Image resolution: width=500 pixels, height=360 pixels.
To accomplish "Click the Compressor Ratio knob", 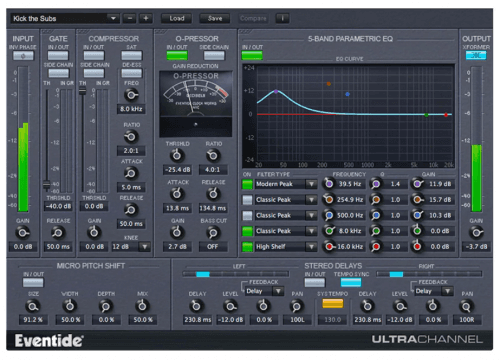I will 131,137.
